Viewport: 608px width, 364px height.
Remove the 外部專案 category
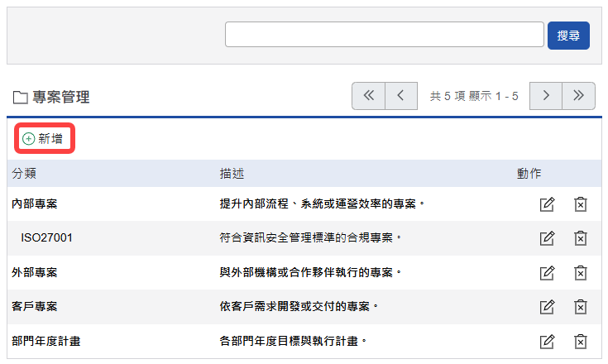(581, 272)
